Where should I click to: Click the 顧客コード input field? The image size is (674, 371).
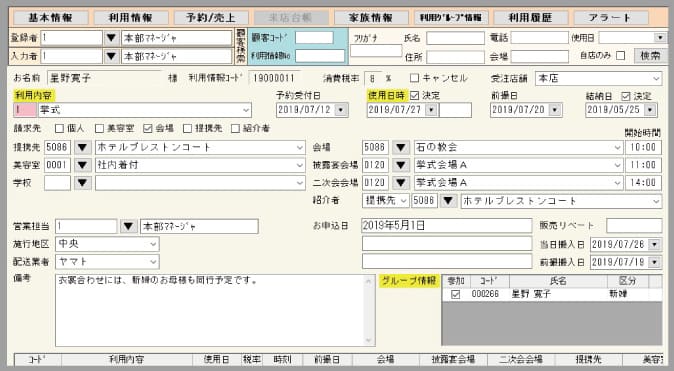pos(314,38)
